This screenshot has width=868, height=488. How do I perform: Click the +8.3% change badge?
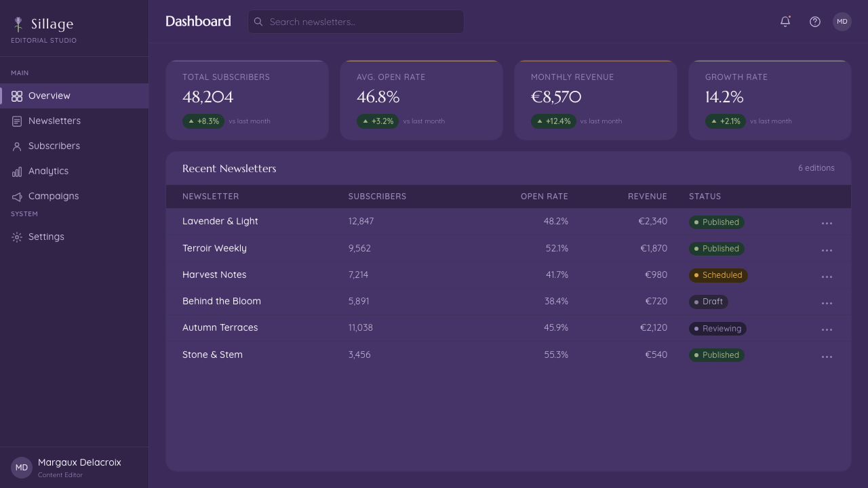coord(203,121)
